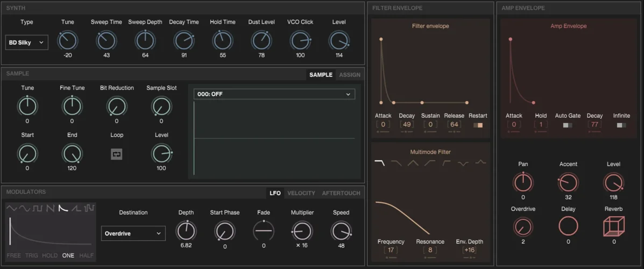Choose the exponential decay LFO waveform
Screen dimensions: 644x269
point(63,208)
